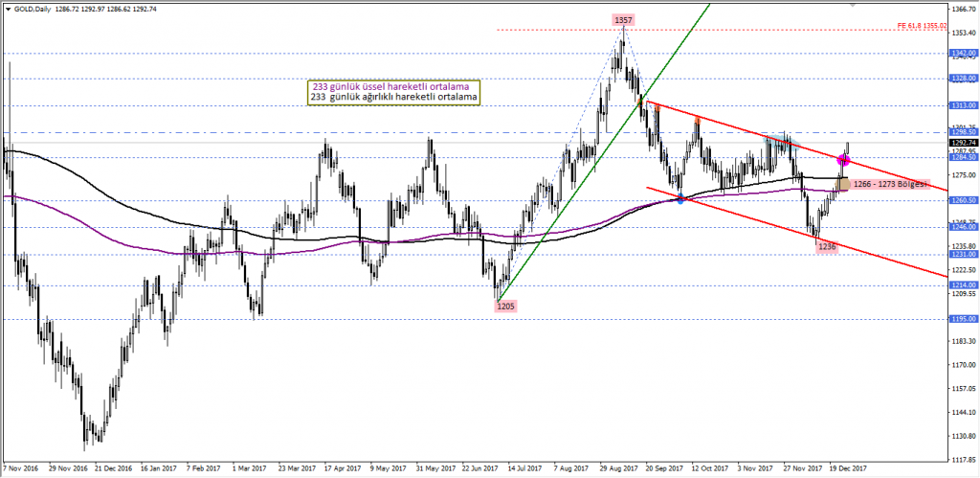Click the blue dot marker at the lower channel line

pyautogui.click(x=680, y=199)
